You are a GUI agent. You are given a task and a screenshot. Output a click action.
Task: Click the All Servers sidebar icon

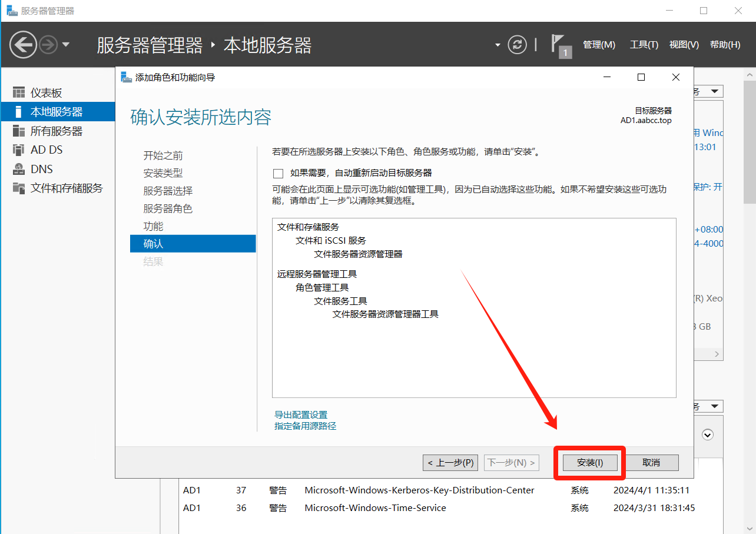[19, 131]
